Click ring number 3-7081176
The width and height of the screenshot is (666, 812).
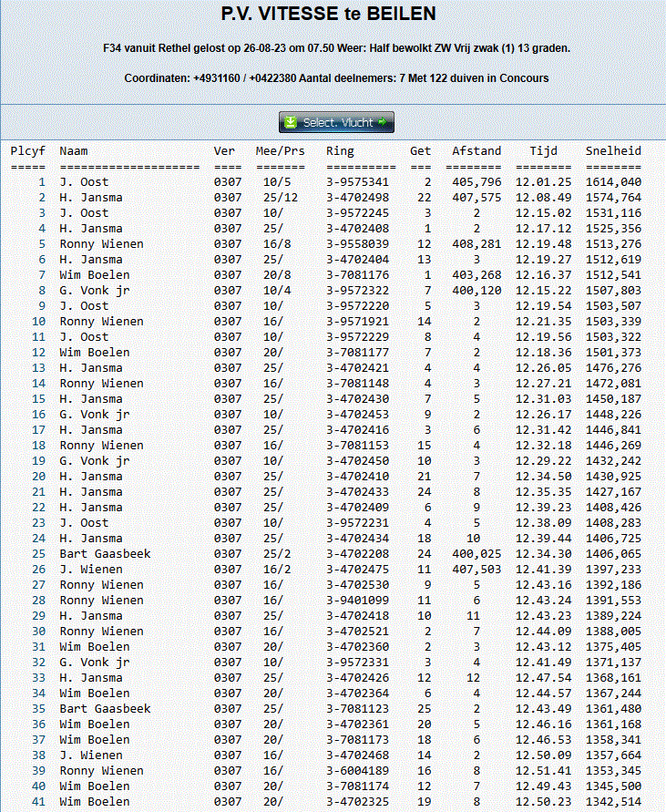click(x=357, y=275)
